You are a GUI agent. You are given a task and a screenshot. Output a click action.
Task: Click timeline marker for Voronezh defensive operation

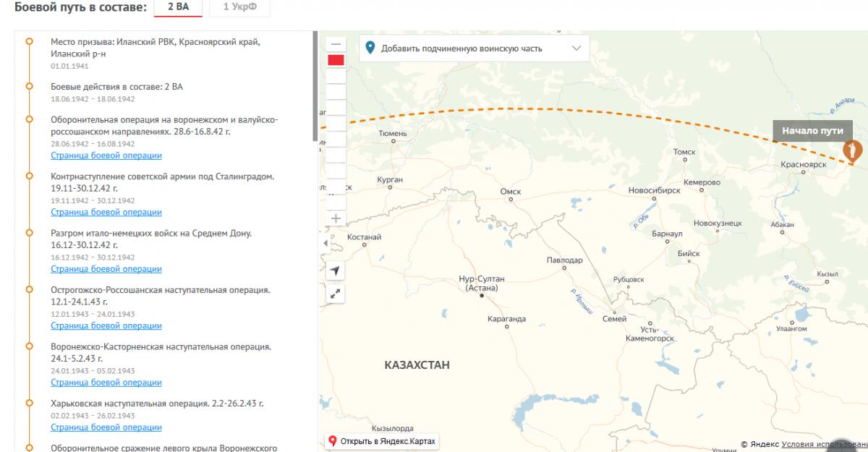point(29,119)
